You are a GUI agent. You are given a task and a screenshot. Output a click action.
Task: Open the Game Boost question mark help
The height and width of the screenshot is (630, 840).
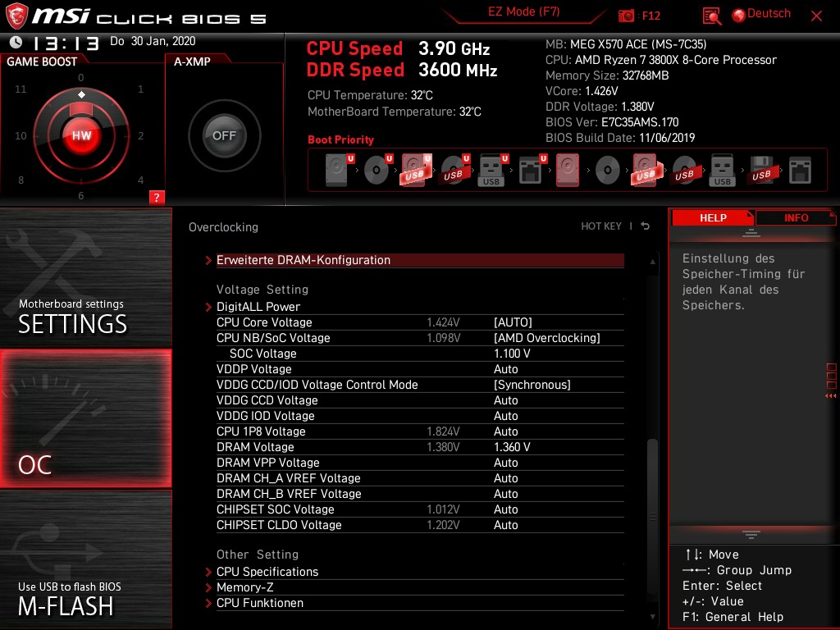point(157,197)
